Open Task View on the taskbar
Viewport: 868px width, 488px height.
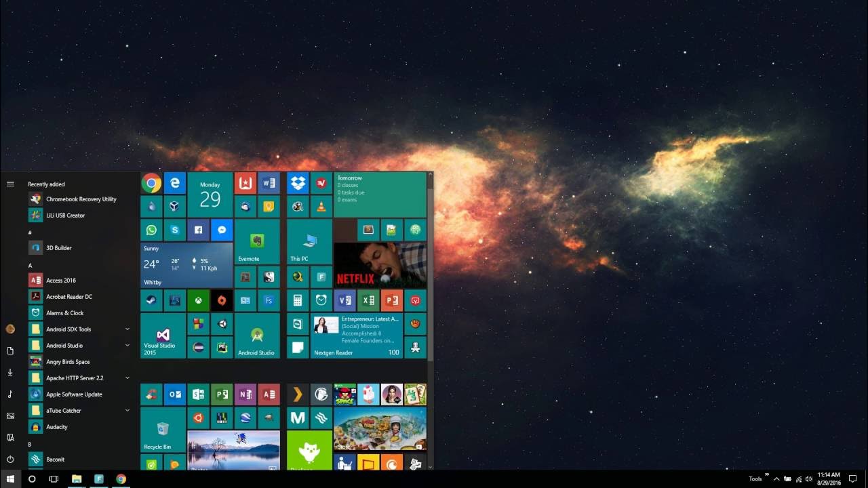pyautogui.click(x=54, y=479)
